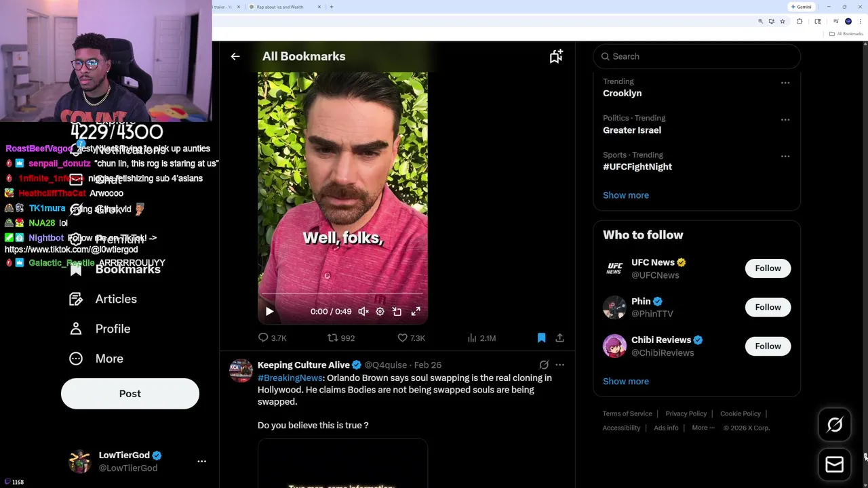Open options for Crooklyn trend

[785, 83]
